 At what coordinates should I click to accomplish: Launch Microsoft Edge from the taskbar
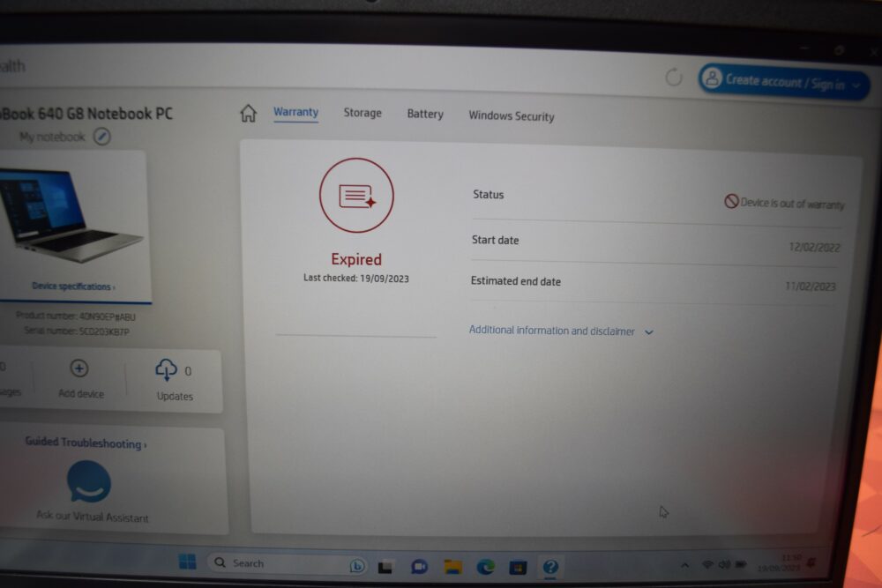click(485, 567)
